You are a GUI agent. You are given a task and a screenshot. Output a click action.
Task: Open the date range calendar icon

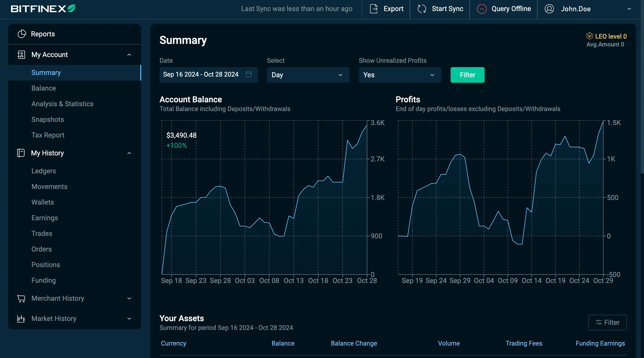click(249, 75)
